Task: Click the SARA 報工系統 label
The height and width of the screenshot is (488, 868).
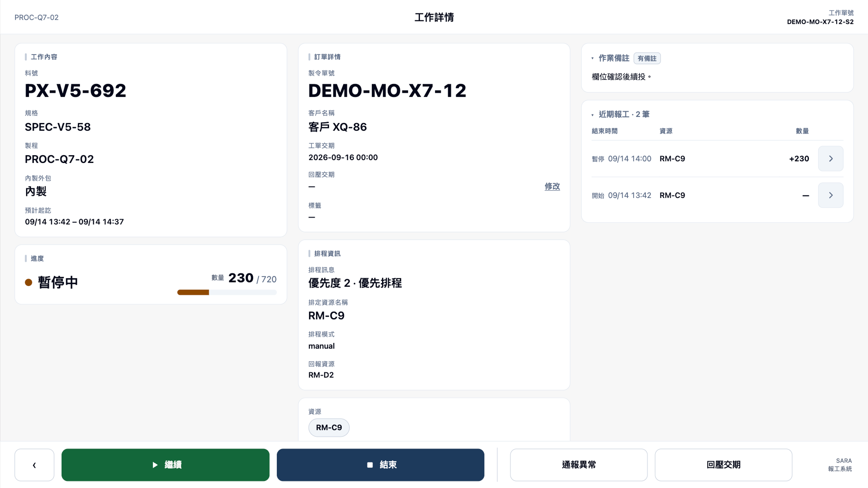Action: (840, 465)
